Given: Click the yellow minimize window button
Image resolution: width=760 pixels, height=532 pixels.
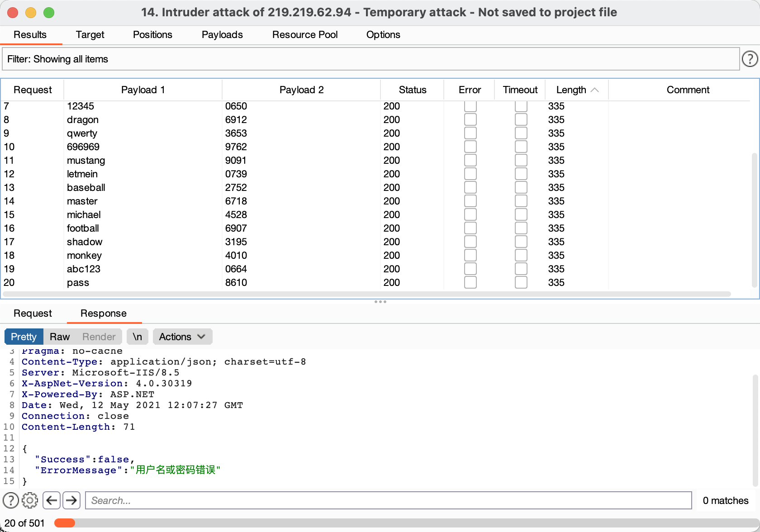Looking at the screenshot, I should [x=31, y=13].
